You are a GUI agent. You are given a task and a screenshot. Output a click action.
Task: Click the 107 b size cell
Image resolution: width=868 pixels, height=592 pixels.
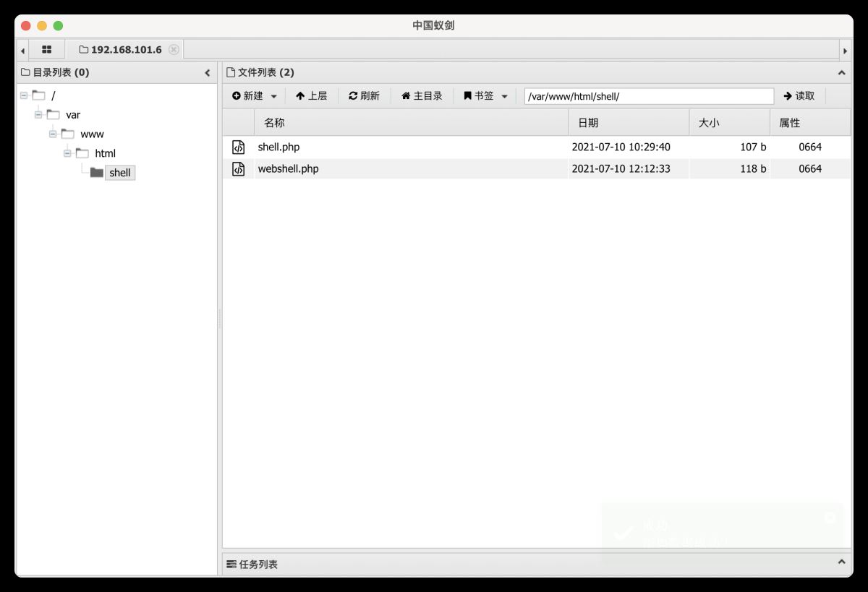pyautogui.click(x=753, y=147)
